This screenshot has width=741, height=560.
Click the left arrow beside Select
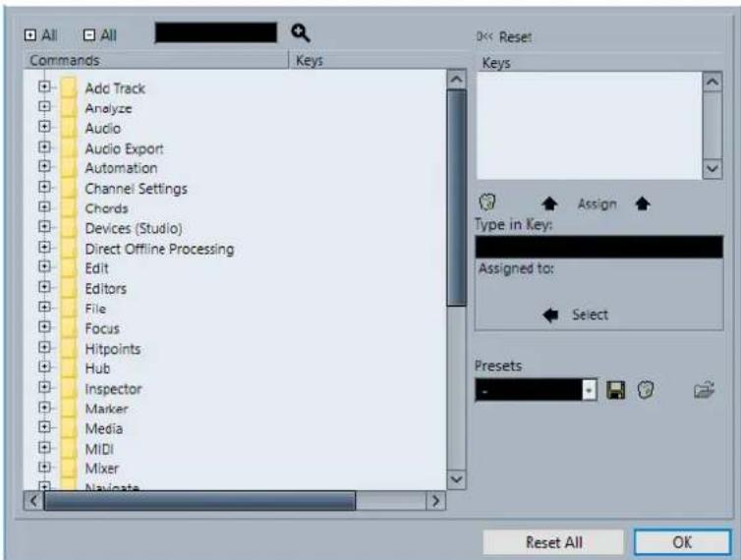[x=550, y=314]
